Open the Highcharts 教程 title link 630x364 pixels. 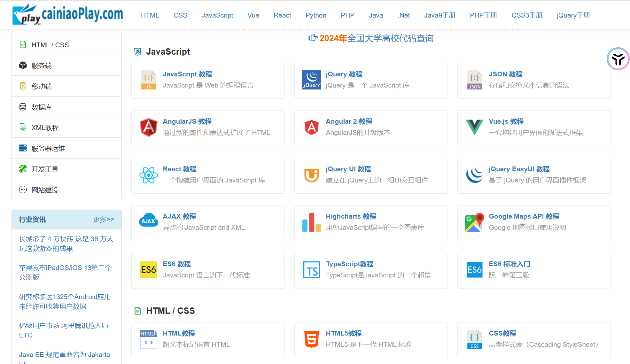(x=351, y=216)
